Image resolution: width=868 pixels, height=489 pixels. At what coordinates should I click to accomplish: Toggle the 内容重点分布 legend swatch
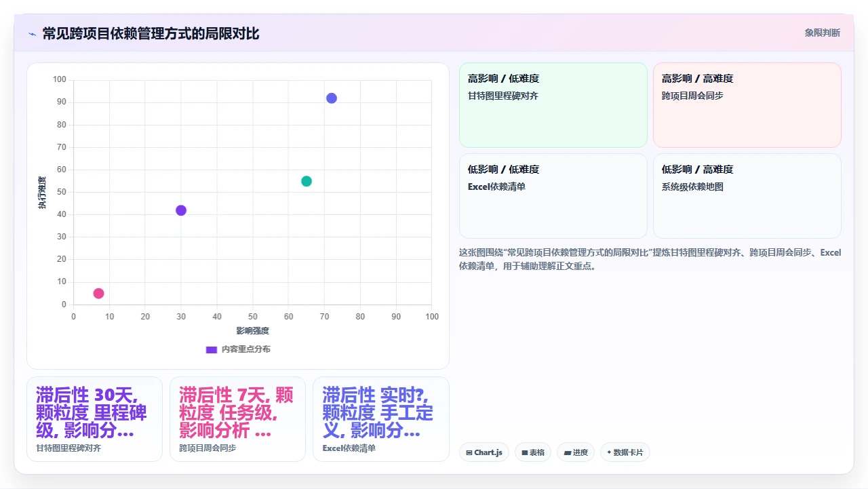tap(212, 349)
